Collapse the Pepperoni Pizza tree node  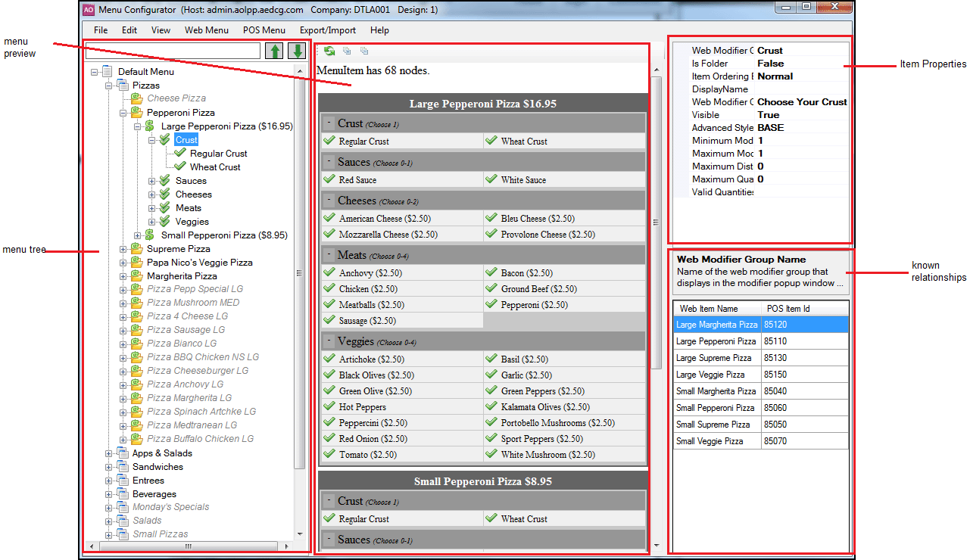tap(123, 113)
